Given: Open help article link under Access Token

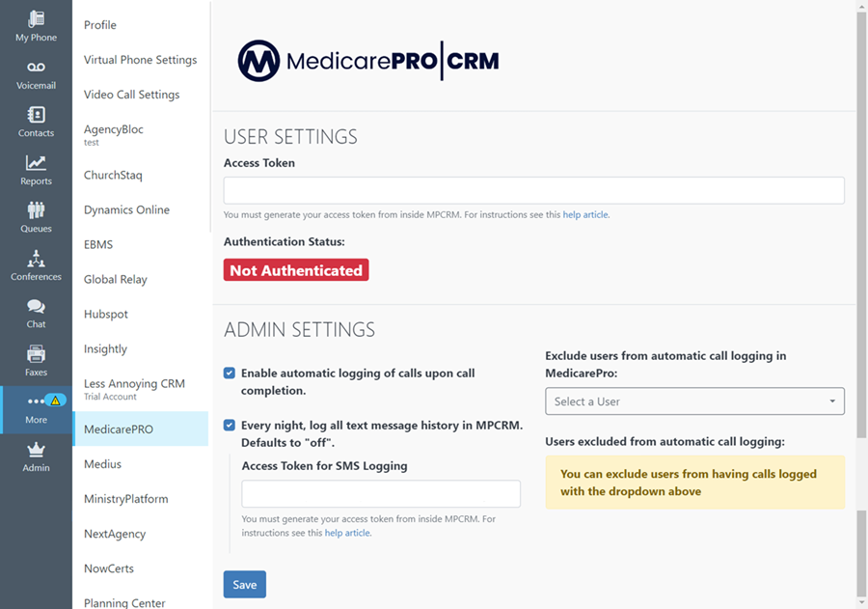Looking at the screenshot, I should 585,214.
